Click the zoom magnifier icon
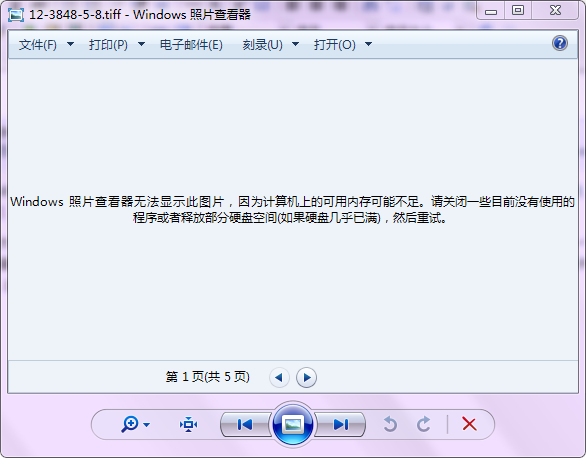This screenshot has height=458, width=586. pos(130,424)
